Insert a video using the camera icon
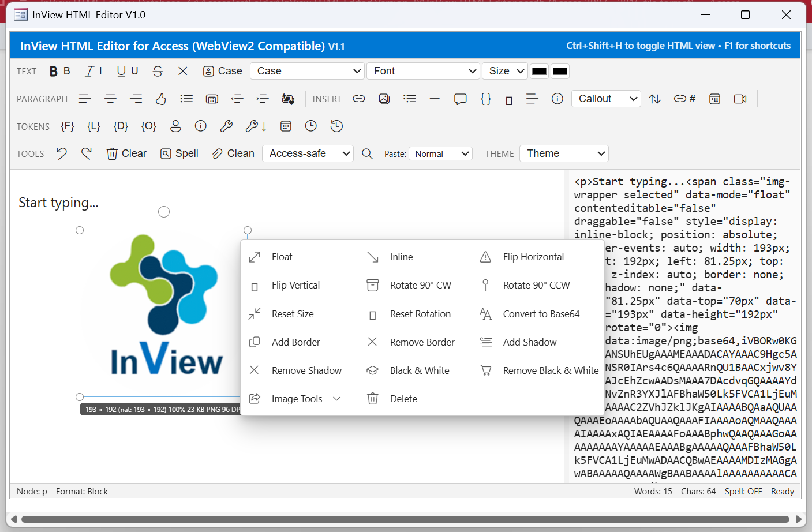The image size is (812, 532). (740, 99)
